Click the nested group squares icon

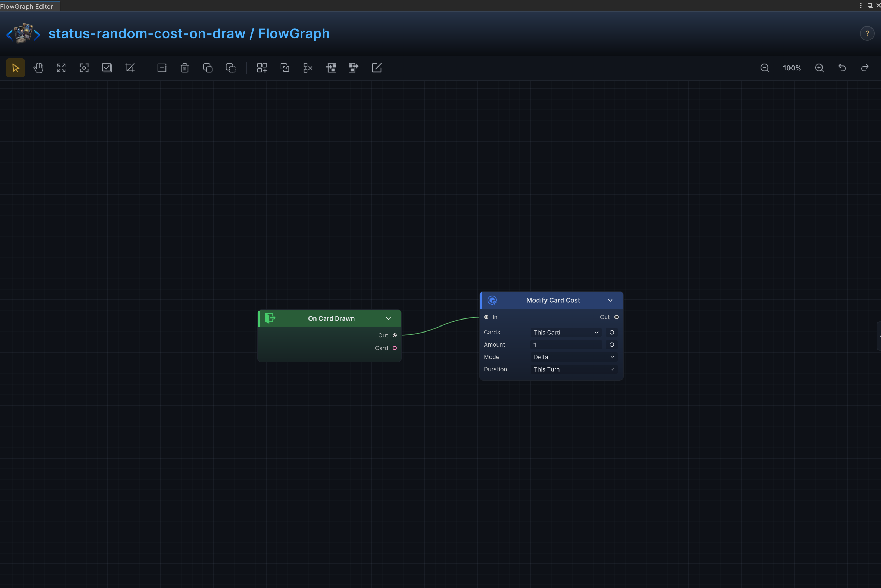[x=285, y=68]
